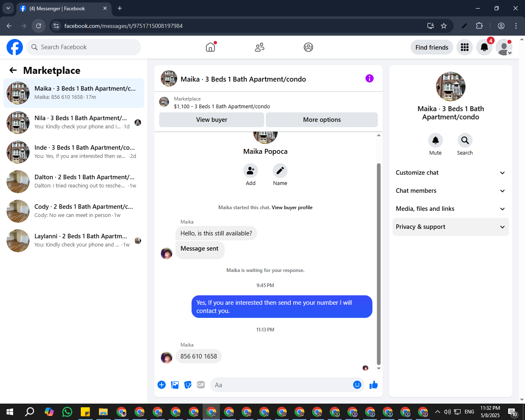Open Windows taskbar search
The width and height of the screenshot is (525, 420).
(x=30, y=412)
